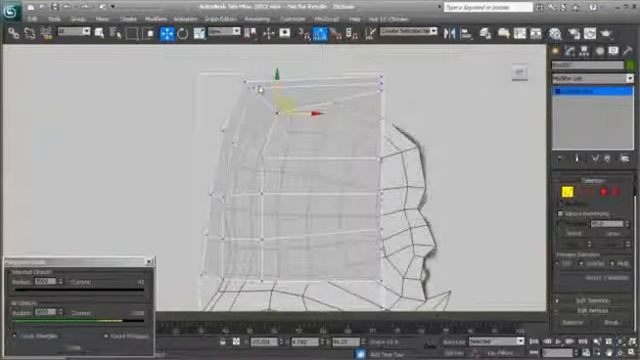Open the Graphite Modeling Tools ribbon toggle
Screen dimensions: 640x360
click(503, 33)
